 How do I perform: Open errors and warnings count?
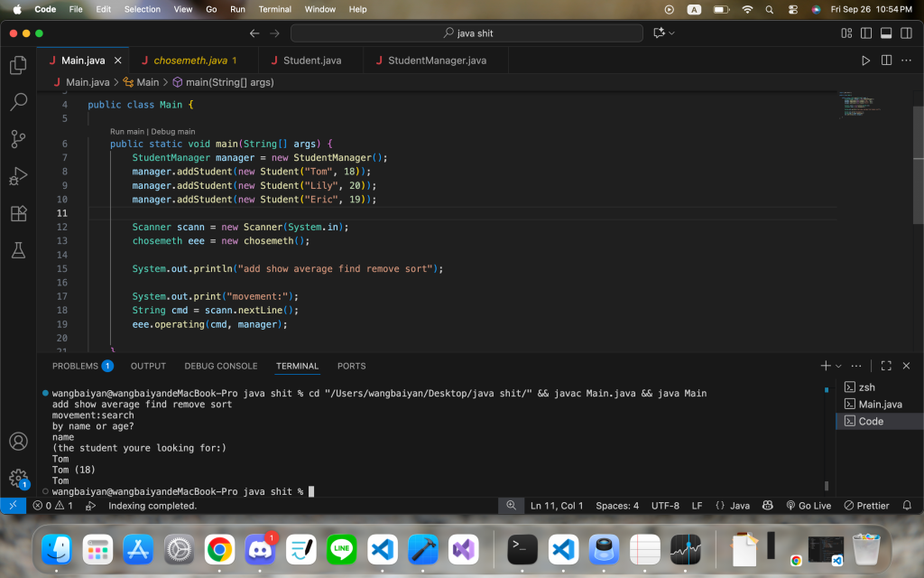[53, 506]
